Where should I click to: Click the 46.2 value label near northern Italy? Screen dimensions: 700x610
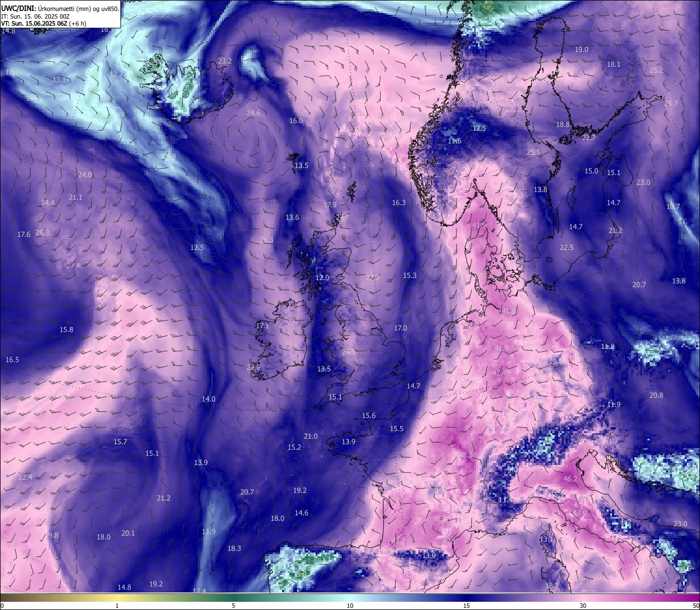tap(570, 479)
